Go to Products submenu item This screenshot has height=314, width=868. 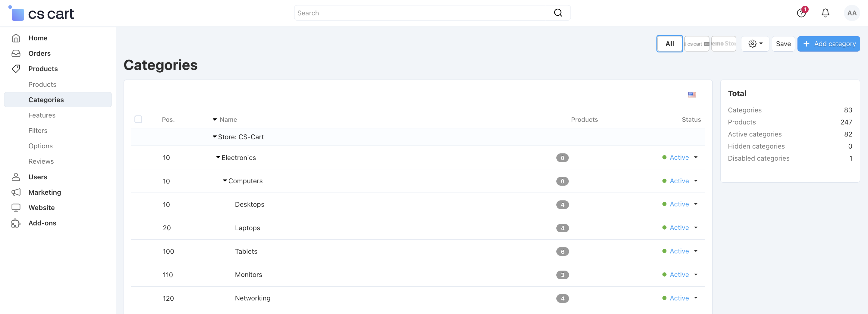point(42,85)
